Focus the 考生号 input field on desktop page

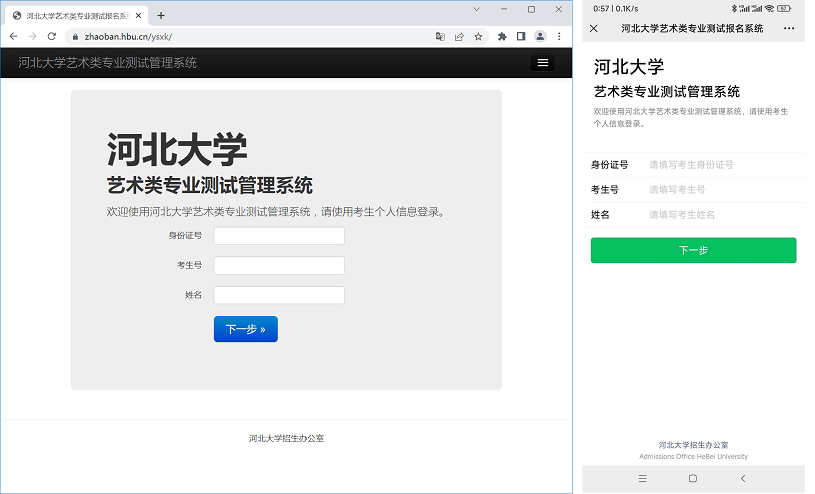(x=279, y=265)
